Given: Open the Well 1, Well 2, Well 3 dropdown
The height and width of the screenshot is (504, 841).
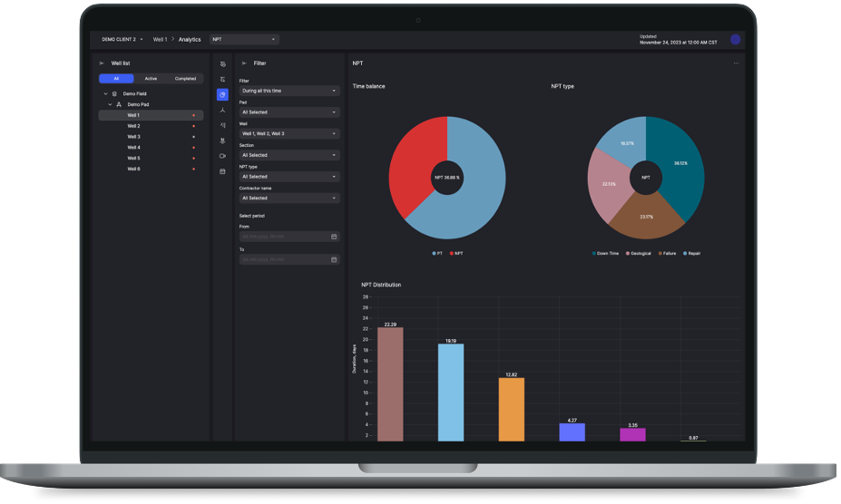Looking at the screenshot, I should (289, 133).
